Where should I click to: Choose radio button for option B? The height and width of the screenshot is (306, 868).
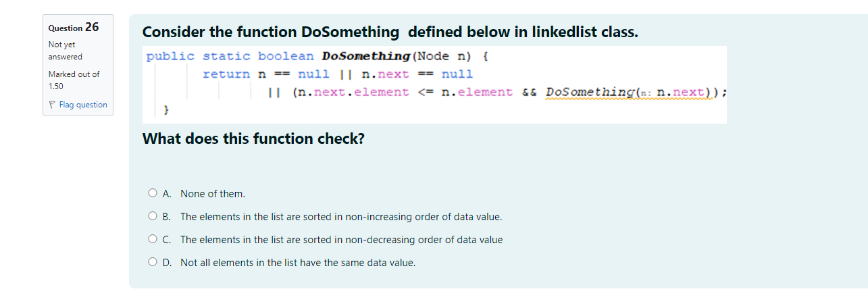[153, 217]
